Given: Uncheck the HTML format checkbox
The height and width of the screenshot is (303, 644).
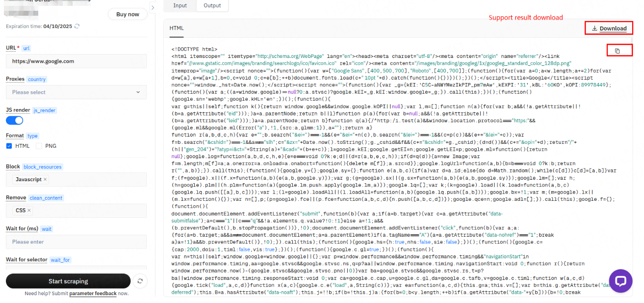Looking at the screenshot, I should (9, 146).
